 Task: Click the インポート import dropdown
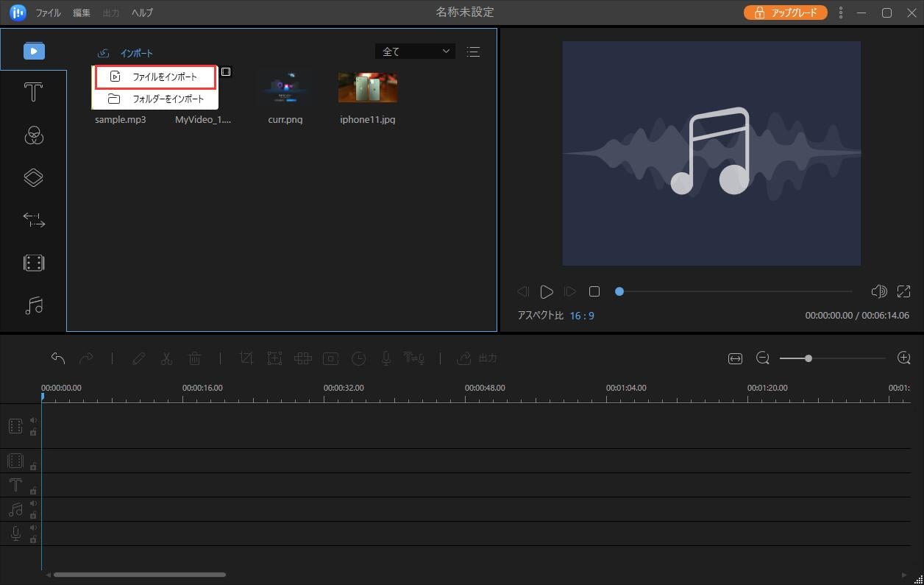(x=126, y=53)
